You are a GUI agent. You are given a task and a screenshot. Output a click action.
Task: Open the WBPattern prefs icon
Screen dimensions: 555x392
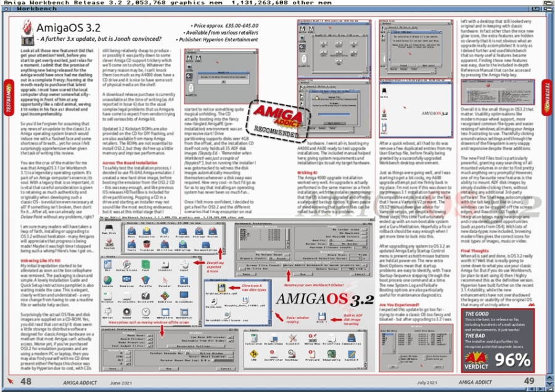pos(165,312)
